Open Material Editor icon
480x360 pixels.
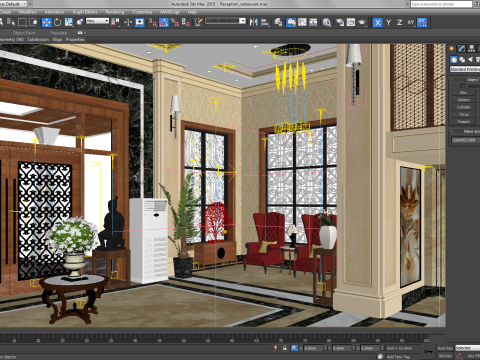(x=327, y=22)
